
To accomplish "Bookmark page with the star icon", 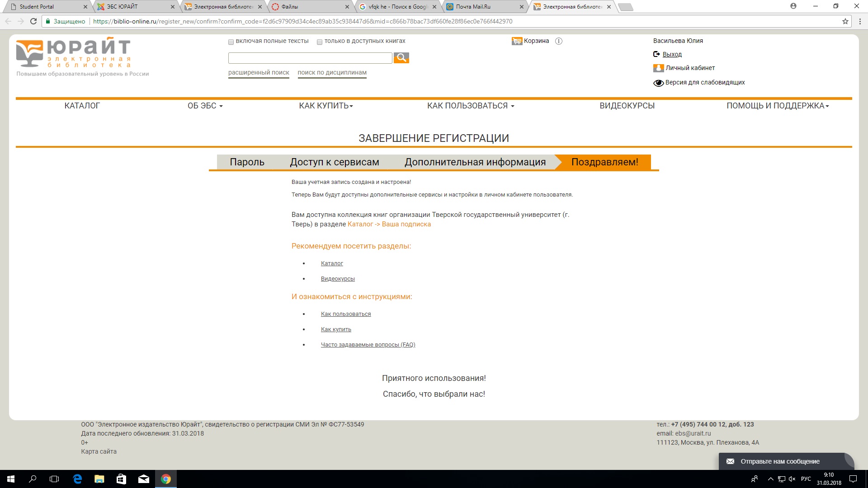I will tap(845, 21).
